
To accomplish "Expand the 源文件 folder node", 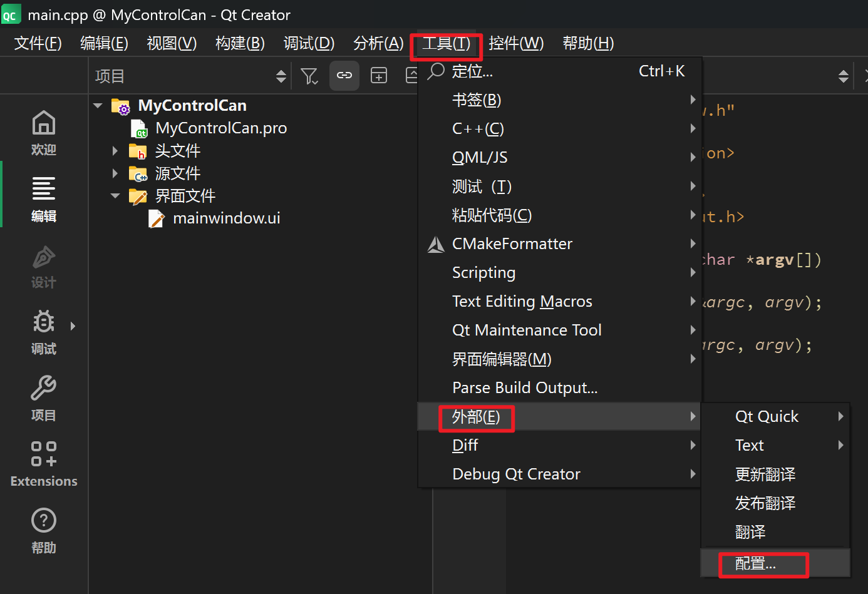I will click(x=115, y=173).
